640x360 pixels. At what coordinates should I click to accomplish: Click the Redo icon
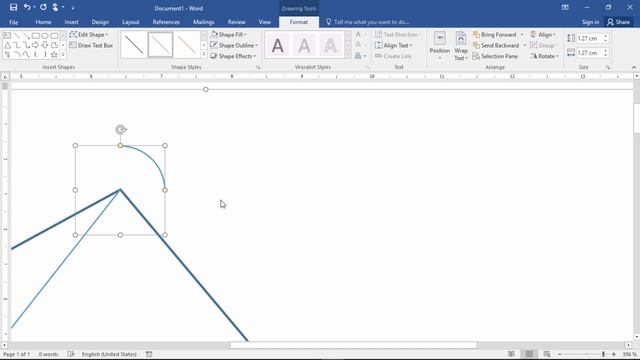(43, 7)
